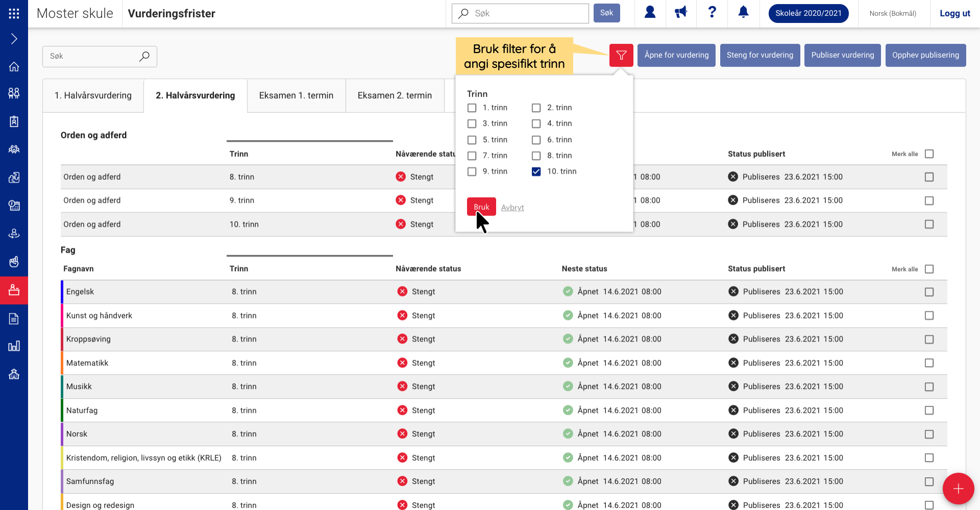Click the Kroppsøving subject name
Screen dimensions: 980x510
click(88, 339)
